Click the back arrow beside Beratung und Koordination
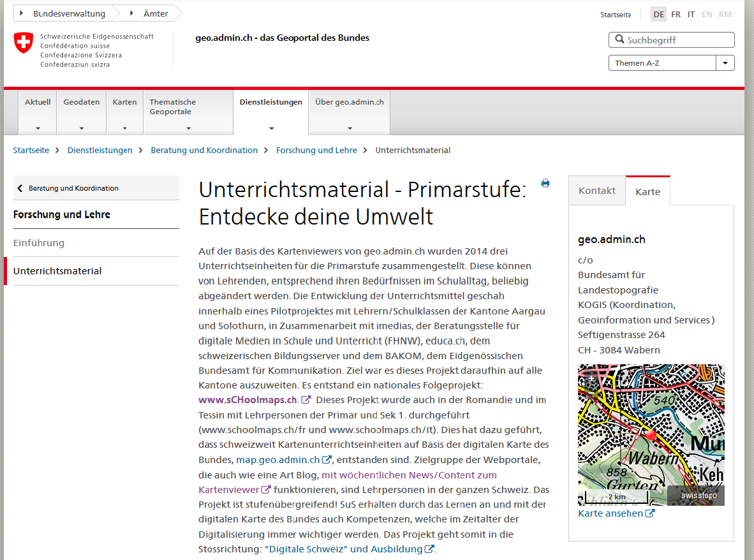Image resolution: width=754 pixels, height=560 pixels. [20, 188]
